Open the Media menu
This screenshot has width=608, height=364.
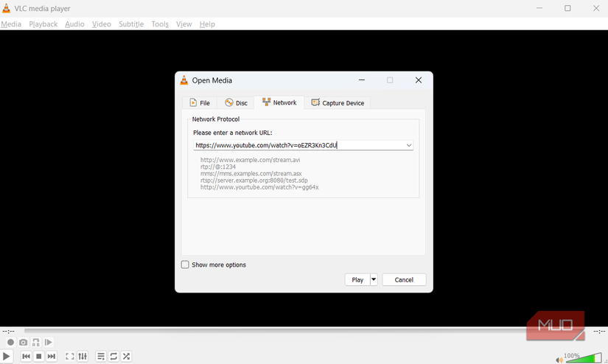pyautogui.click(x=11, y=24)
